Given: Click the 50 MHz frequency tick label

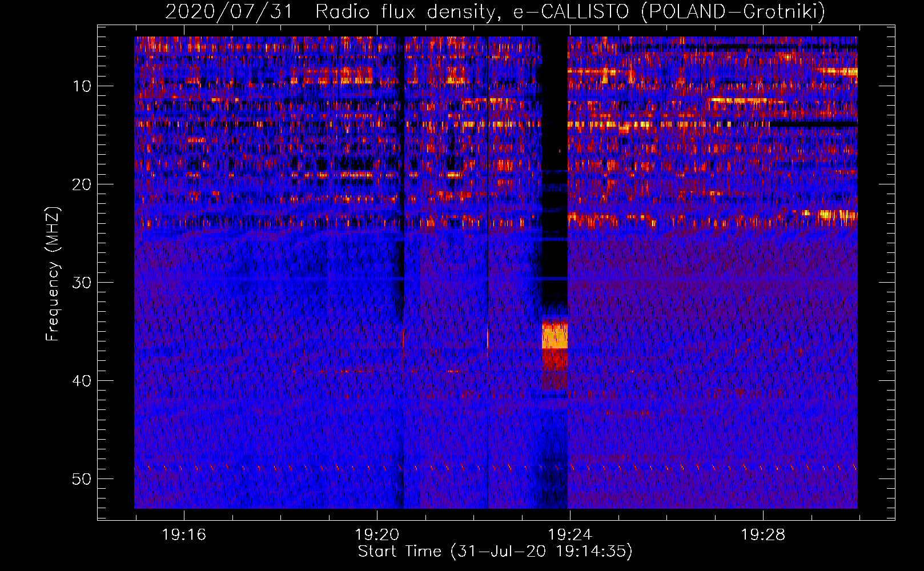Looking at the screenshot, I should [x=82, y=479].
